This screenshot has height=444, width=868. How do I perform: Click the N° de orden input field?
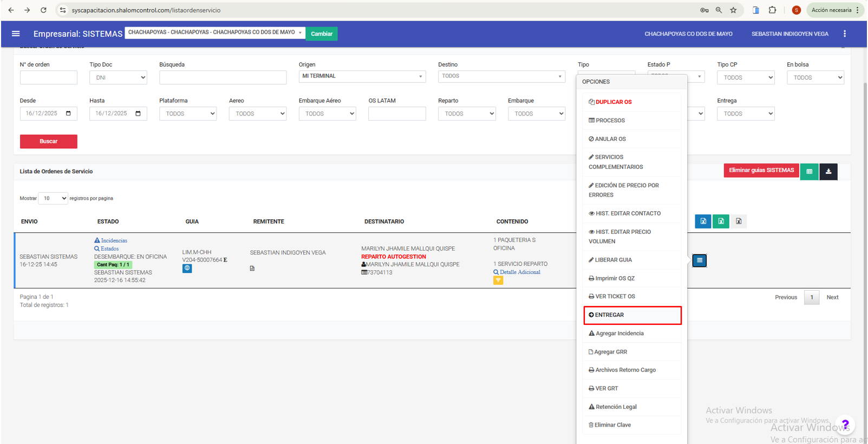click(x=48, y=77)
